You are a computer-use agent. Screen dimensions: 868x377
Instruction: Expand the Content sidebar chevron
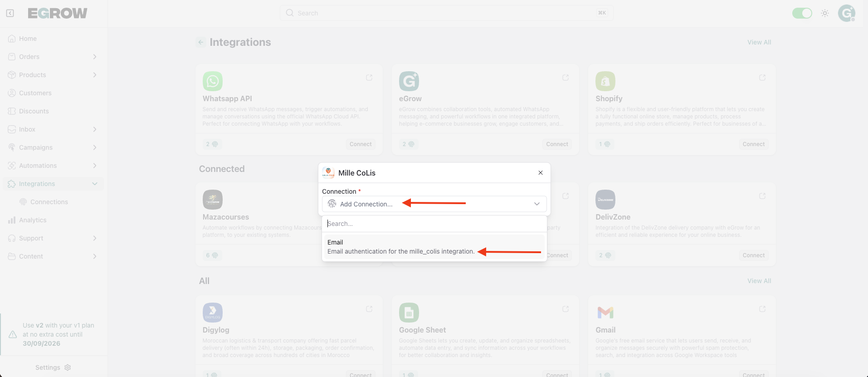(95, 256)
